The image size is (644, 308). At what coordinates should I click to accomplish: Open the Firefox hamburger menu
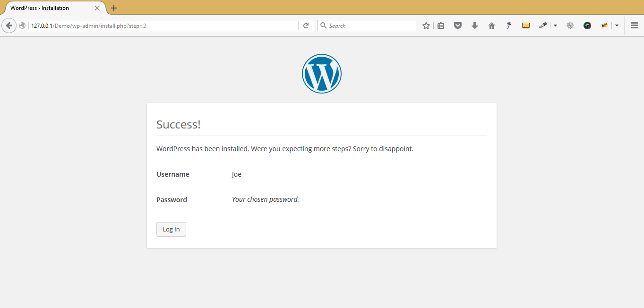634,25
